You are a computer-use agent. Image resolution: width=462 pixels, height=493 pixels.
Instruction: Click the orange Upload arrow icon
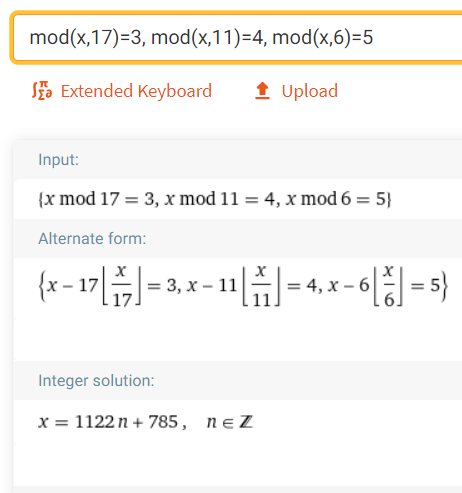pos(262,91)
